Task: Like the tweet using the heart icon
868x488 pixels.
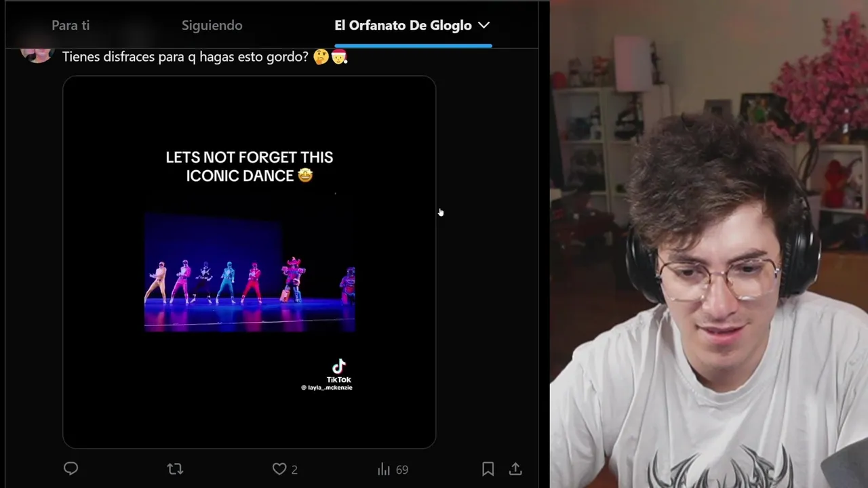Action: pyautogui.click(x=279, y=468)
